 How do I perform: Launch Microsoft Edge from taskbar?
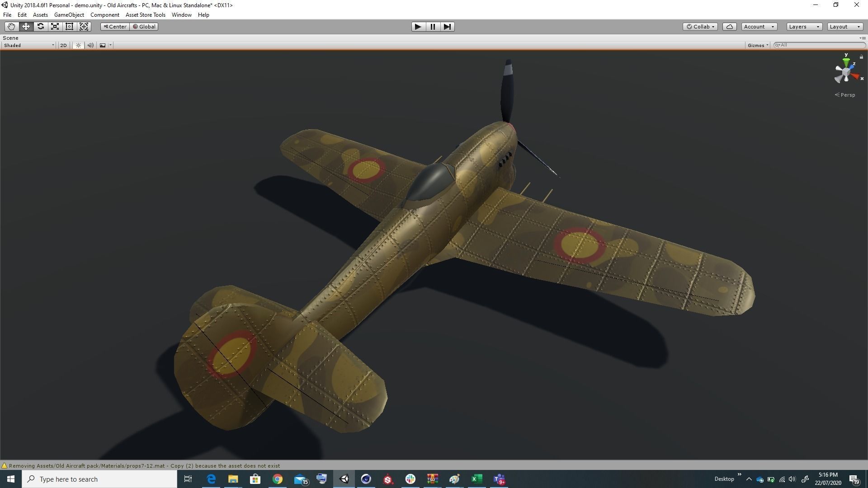(211, 479)
